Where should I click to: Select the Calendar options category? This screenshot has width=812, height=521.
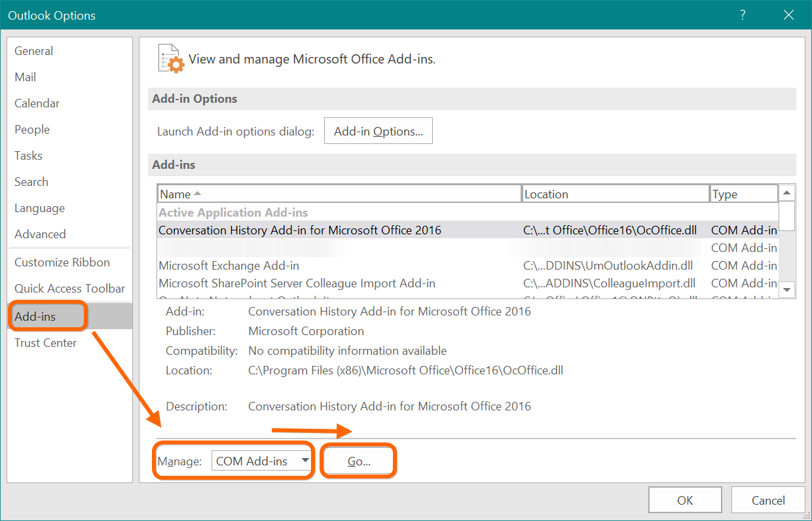(37, 103)
